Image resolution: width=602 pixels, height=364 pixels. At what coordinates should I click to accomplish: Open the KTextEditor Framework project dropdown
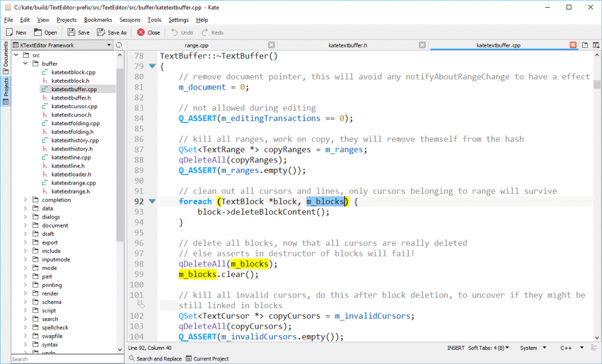pyautogui.click(x=109, y=45)
